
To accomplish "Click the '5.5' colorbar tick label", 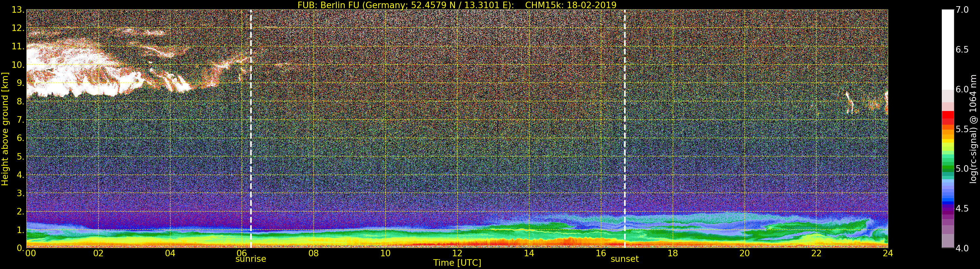I will [x=962, y=129].
